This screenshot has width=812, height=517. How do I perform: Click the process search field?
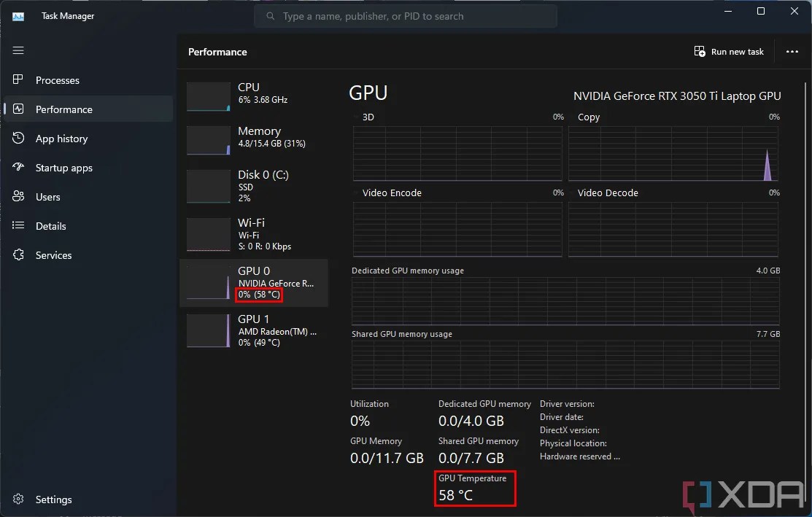pos(406,15)
